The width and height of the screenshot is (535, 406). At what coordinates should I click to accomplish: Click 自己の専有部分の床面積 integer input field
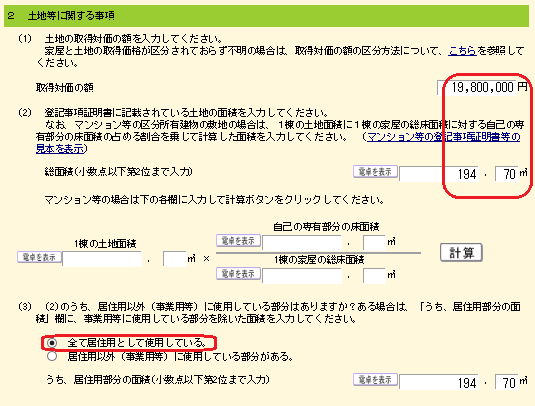[x=302, y=243]
